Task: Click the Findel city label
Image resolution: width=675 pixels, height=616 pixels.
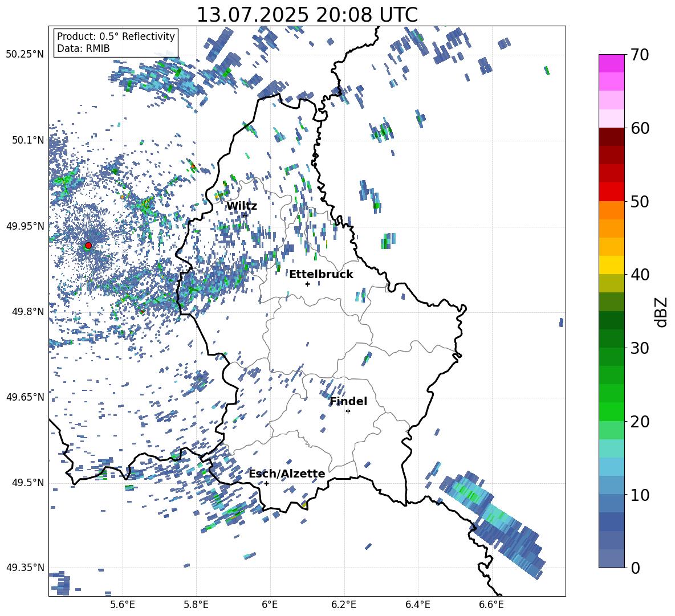Action: 348,401
